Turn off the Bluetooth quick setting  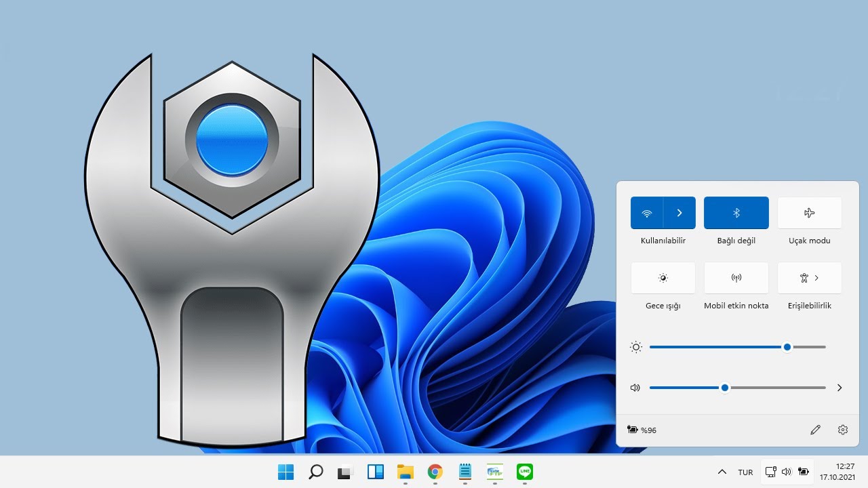(736, 212)
